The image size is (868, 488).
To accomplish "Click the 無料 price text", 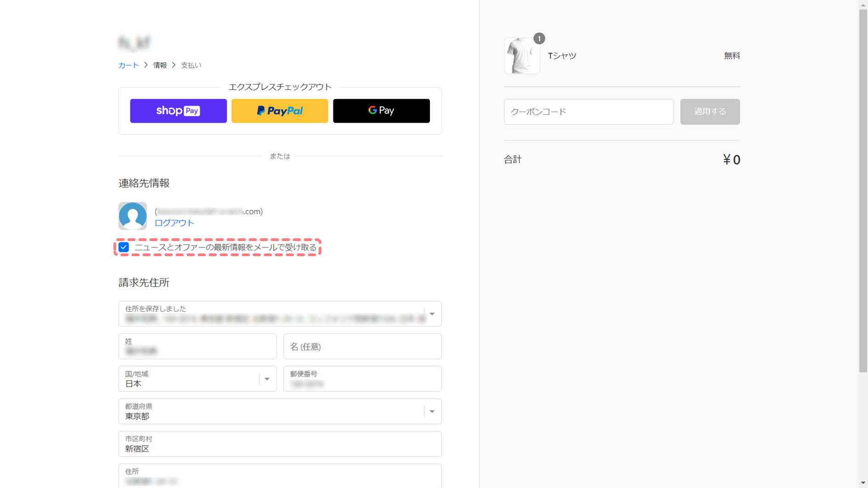I will [x=732, y=56].
